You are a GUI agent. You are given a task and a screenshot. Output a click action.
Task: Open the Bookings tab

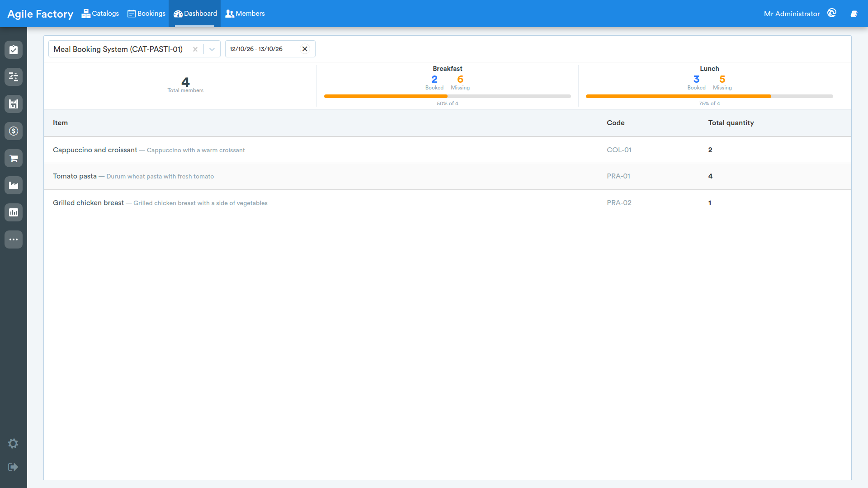tap(146, 14)
